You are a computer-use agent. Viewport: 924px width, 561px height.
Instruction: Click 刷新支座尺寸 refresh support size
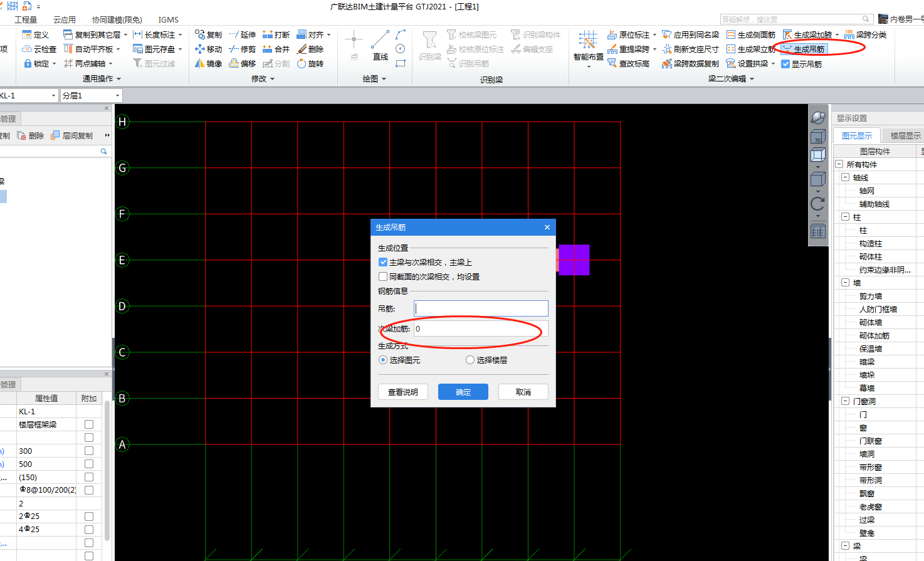point(690,49)
